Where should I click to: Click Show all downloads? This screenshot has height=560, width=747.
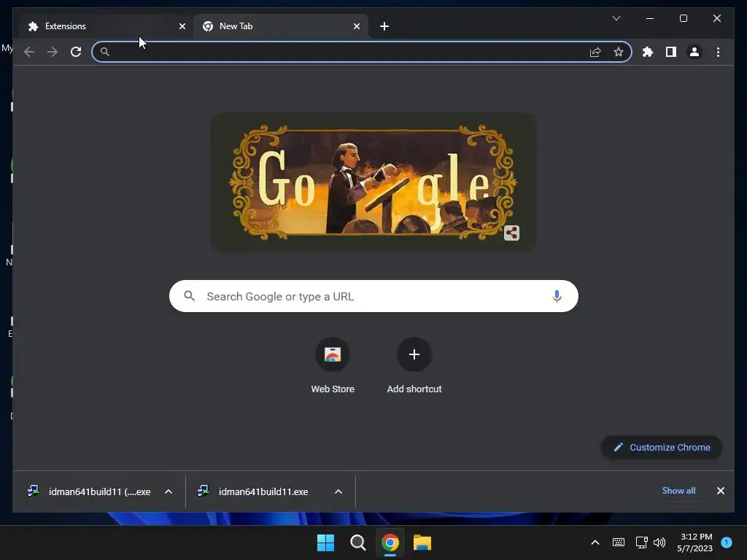coord(678,491)
